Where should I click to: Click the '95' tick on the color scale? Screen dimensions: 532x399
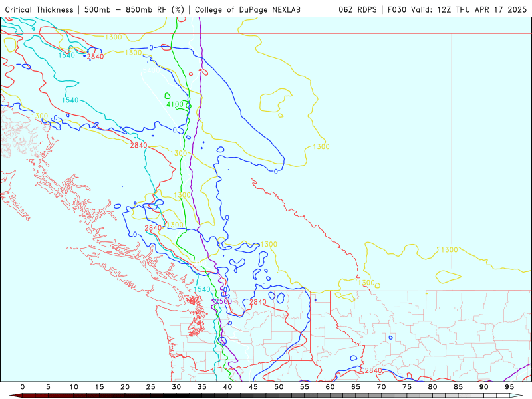[509, 387]
